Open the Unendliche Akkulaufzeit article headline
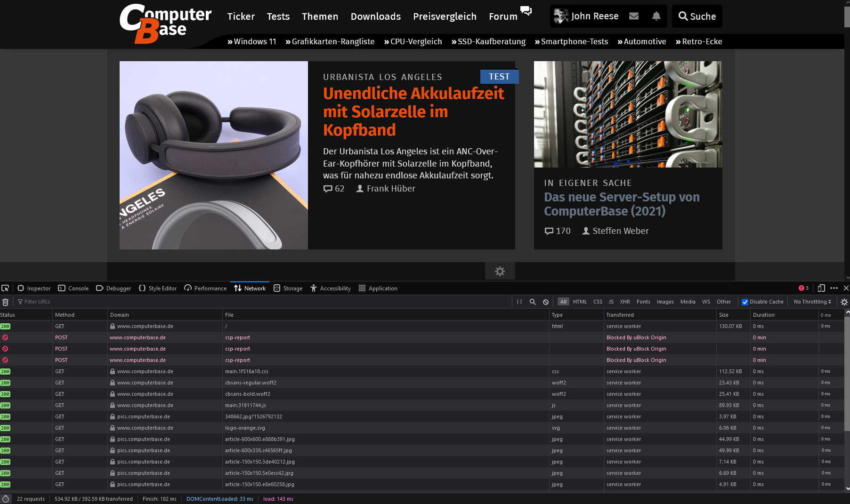Screen dimensions: 850x504 click(413, 112)
